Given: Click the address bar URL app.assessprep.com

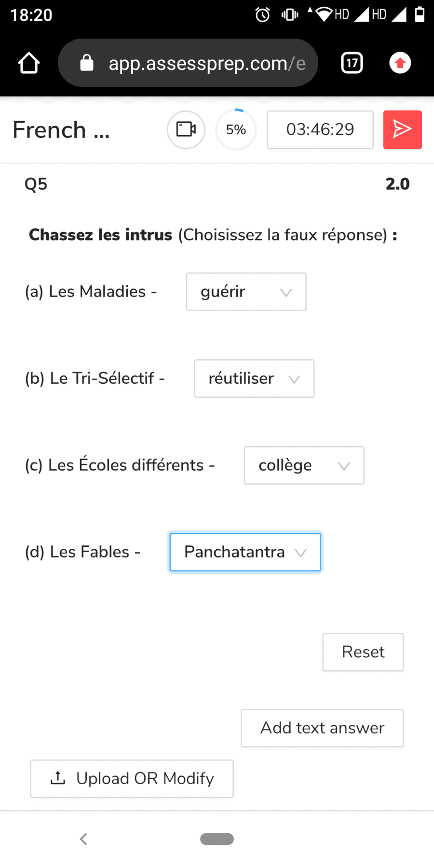Looking at the screenshot, I should 207,63.
